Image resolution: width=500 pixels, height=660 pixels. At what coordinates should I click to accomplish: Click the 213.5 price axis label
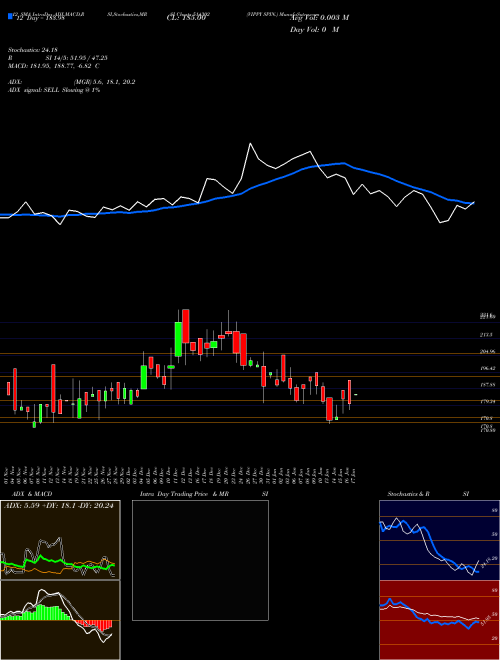[486, 335]
